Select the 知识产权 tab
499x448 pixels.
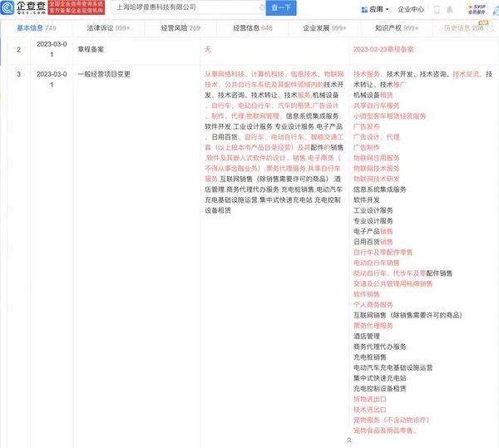(396, 28)
